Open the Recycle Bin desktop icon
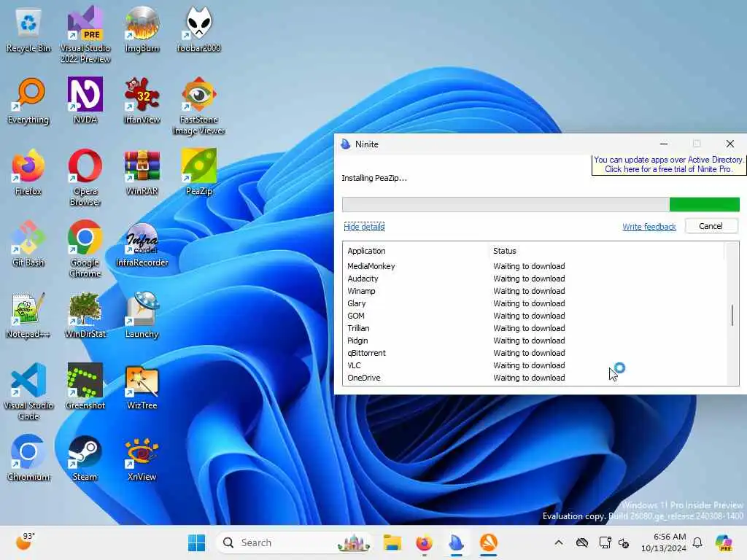This screenshot has width=747, height=560. click(28, 29)
